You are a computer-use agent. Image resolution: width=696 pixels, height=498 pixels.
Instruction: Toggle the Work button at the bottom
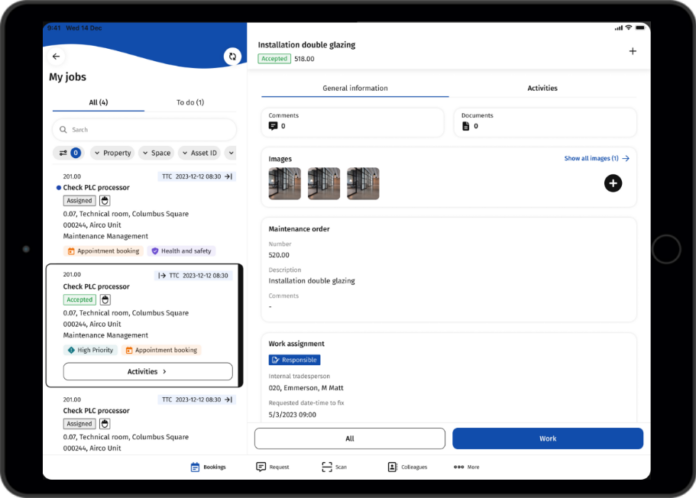(547, 438)
